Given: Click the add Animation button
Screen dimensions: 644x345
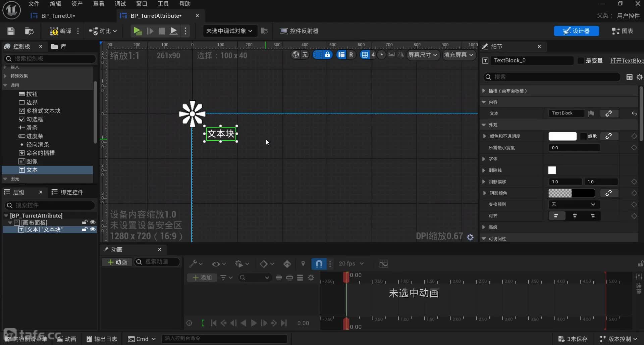Looking at the screenshot, I should (117, 262).
